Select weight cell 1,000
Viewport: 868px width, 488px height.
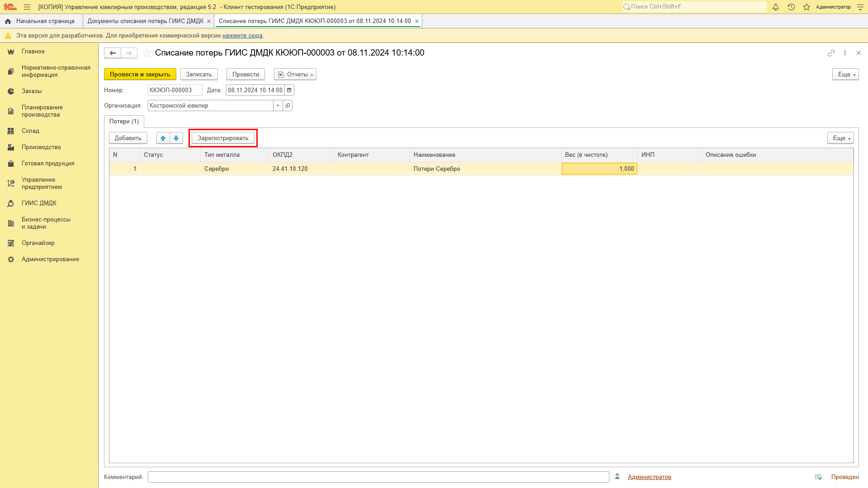pyautogui.click(x=599, y=169)
